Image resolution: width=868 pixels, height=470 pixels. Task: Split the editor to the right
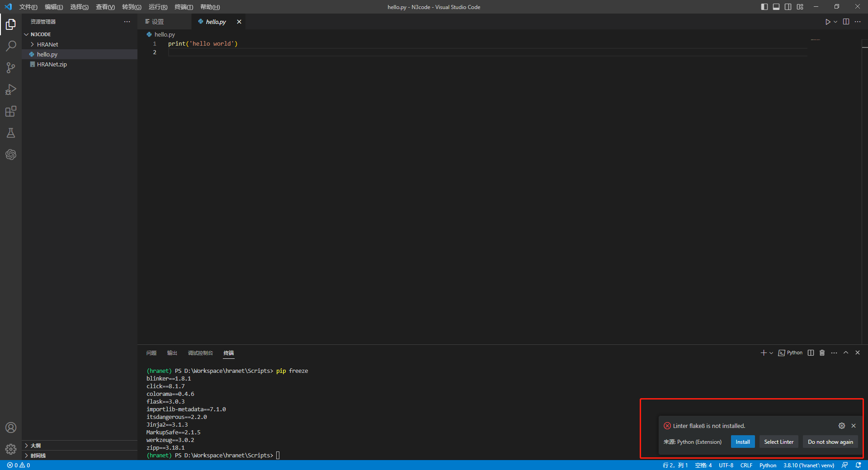pos(846,22)
